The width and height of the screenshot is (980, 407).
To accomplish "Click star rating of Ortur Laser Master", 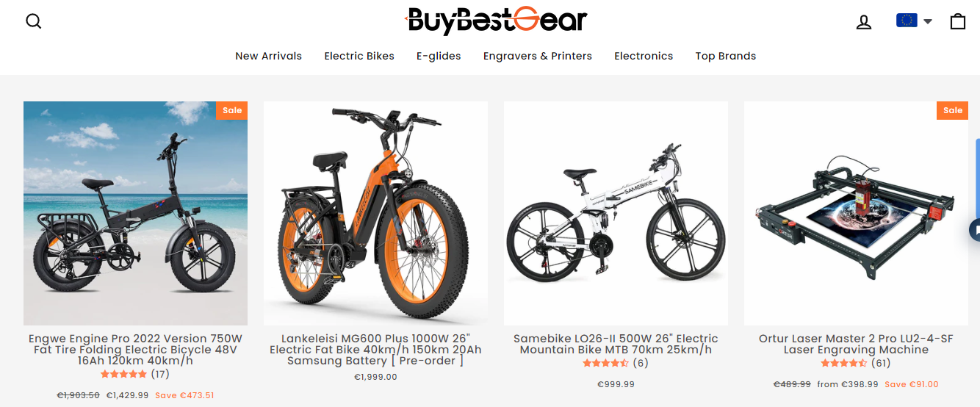I will (845, 363).
